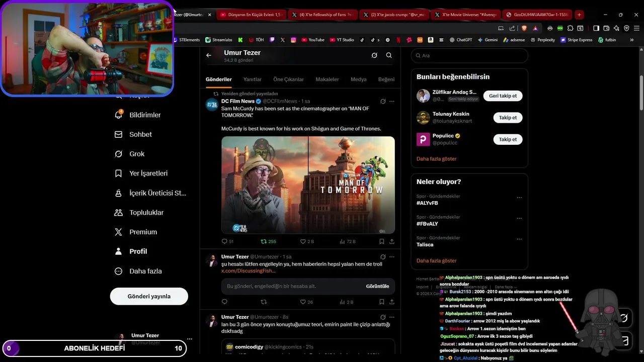The width and height of the screenshot is (644, 362).
Task: Follow Tolunay Keskin with Takip et
Action: [x=508, y=118]
